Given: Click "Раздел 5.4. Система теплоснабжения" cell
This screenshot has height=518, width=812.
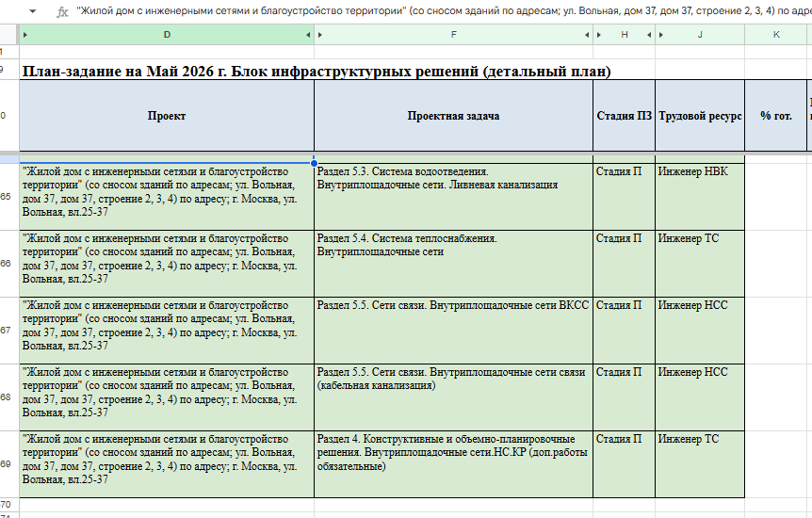Looking at the screenshot, I should [x=454, y=264].
